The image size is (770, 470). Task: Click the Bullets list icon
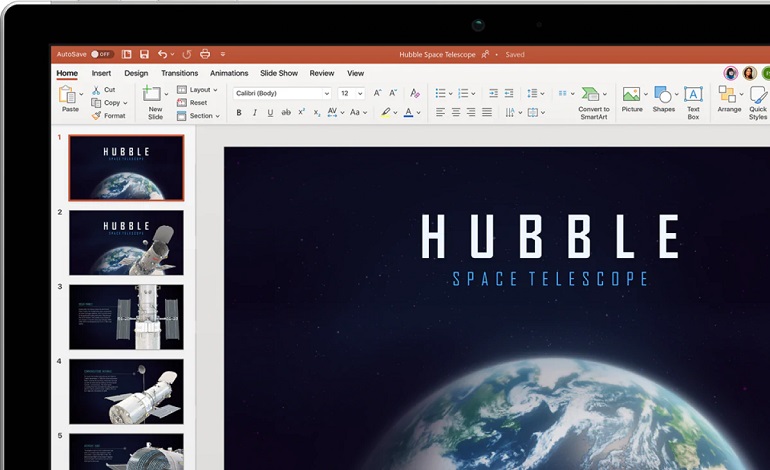(440, 93)
